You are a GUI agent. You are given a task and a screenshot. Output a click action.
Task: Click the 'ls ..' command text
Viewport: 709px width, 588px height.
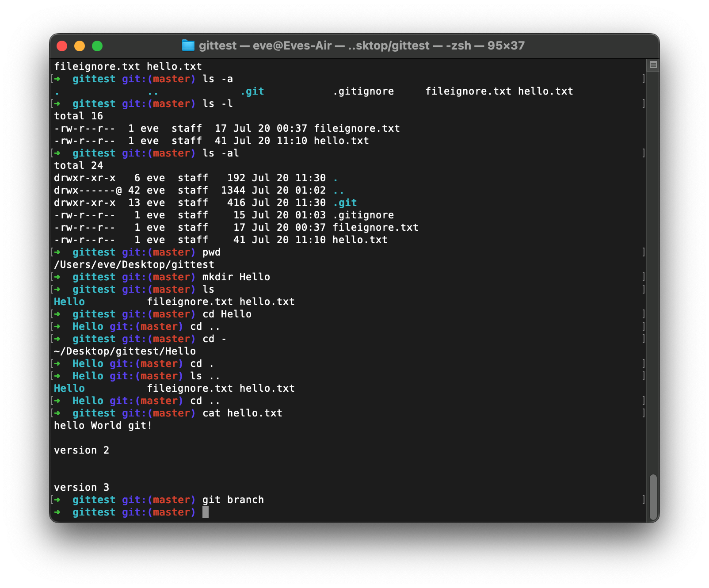point(205,376)
